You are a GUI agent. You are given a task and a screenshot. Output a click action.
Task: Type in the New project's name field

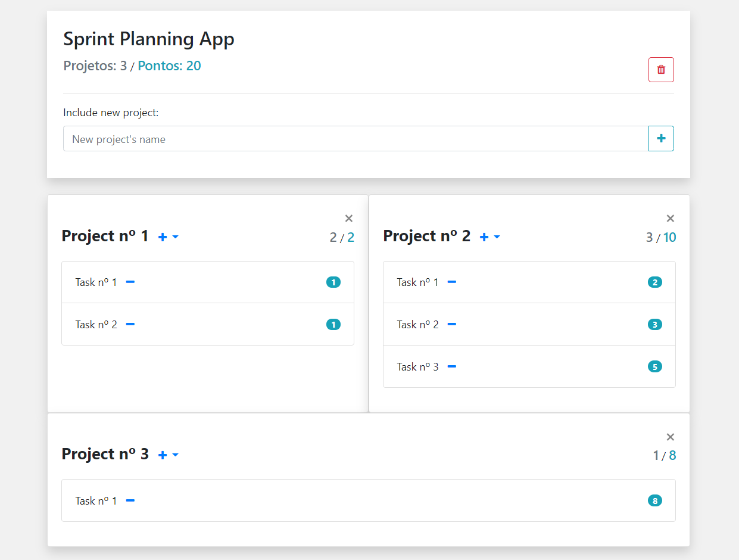coord(356,139)
